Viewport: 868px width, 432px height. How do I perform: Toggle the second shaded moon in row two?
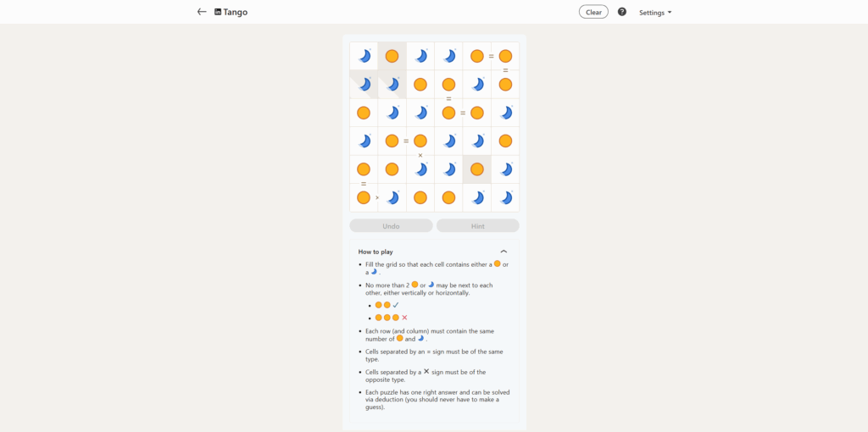tap(392, 85)
